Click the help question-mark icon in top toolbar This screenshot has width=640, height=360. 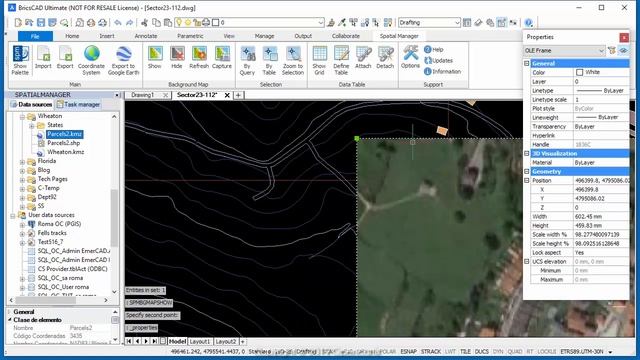[x=529, y=22]
